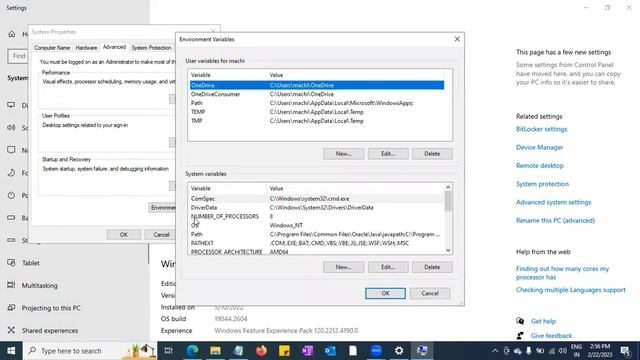
Task: Click the taskbar search box
Action: coord(90,351)
